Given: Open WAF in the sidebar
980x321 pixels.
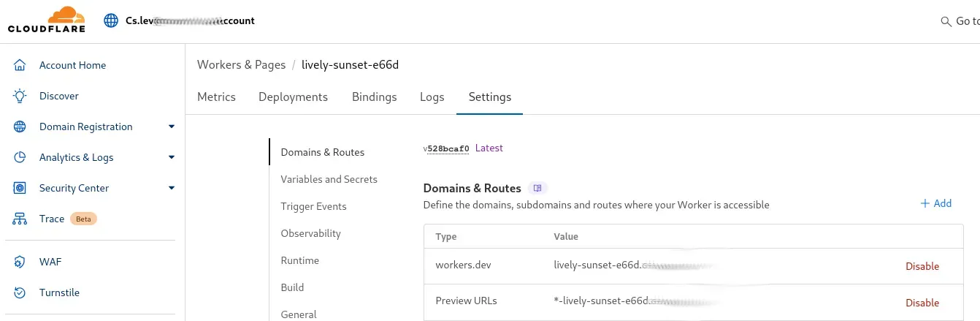Looking at the screenshot, I should (x=50, y=262).
